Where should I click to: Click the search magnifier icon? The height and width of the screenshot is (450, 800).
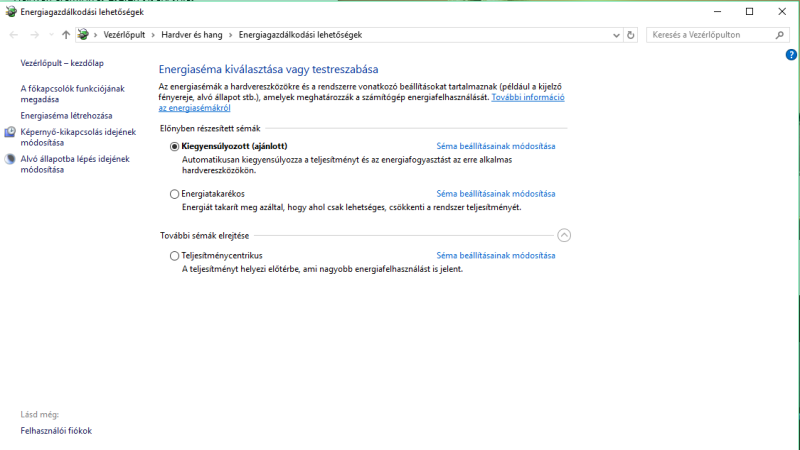coord(780,35)
